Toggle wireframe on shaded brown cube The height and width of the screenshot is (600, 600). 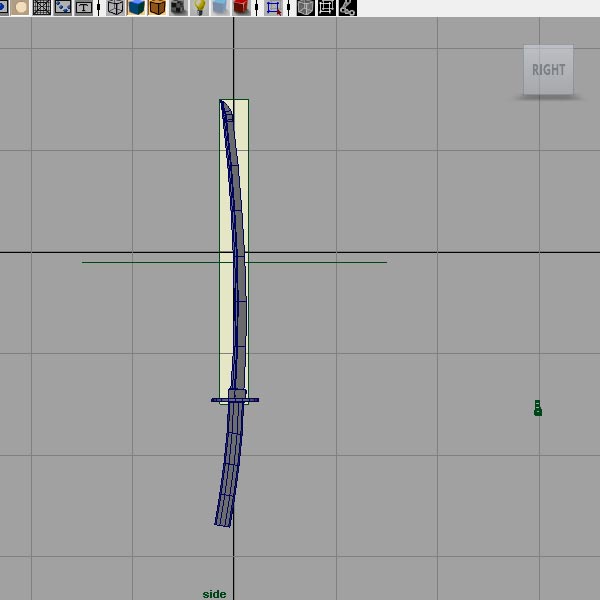(x=157, y=7)
